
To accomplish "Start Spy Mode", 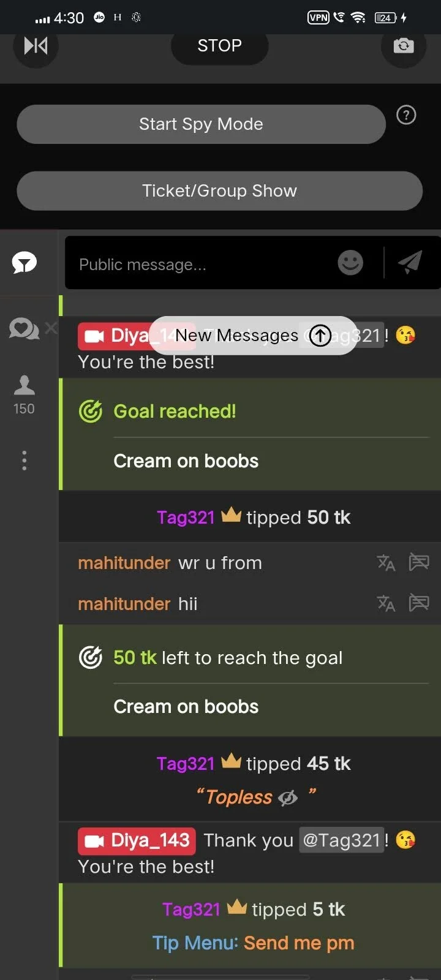I will (201, 124).
